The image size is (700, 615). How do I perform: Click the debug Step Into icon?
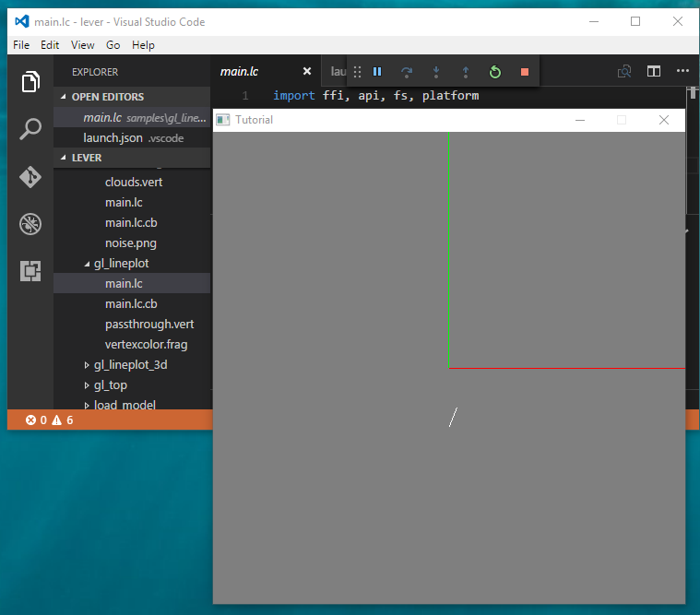tap(436, 72)
